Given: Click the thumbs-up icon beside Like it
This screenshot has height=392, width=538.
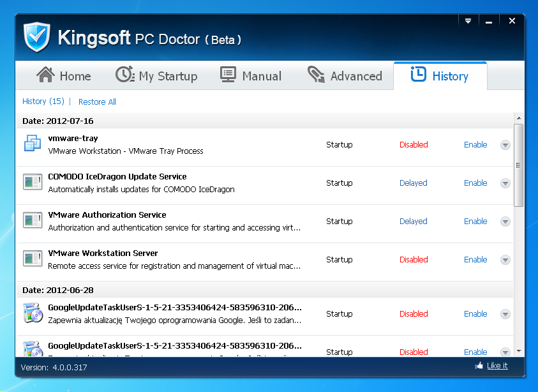Looking at the screenshot, I should click(x=479, y=366).
